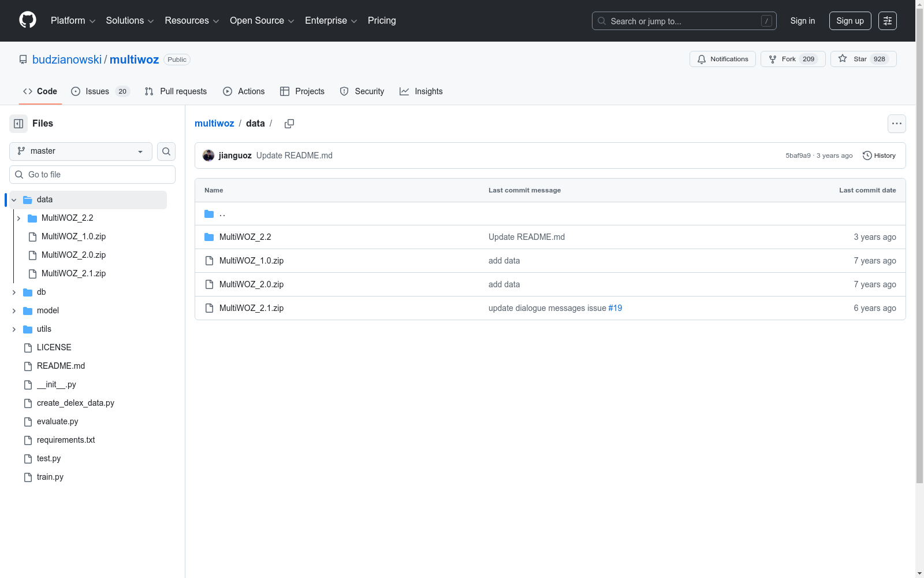
Task: Open MultiWOZ_2.0.zip in the file table
Action: (251, 284)
